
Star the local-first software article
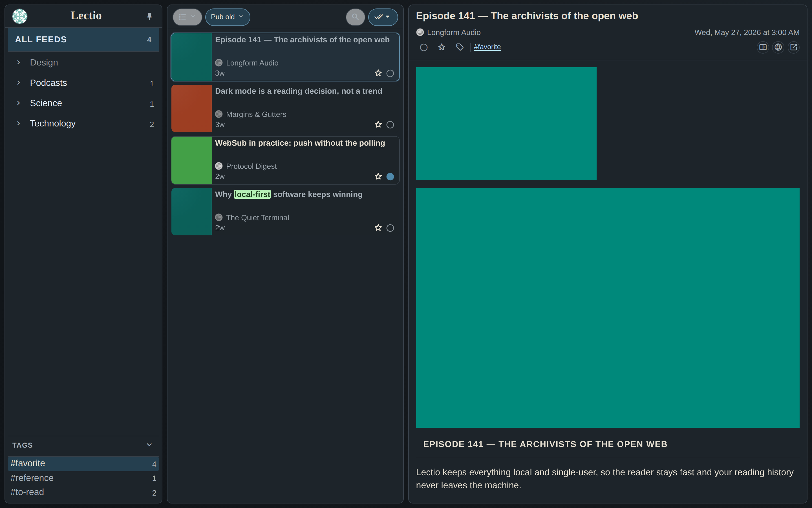[378, 228]
